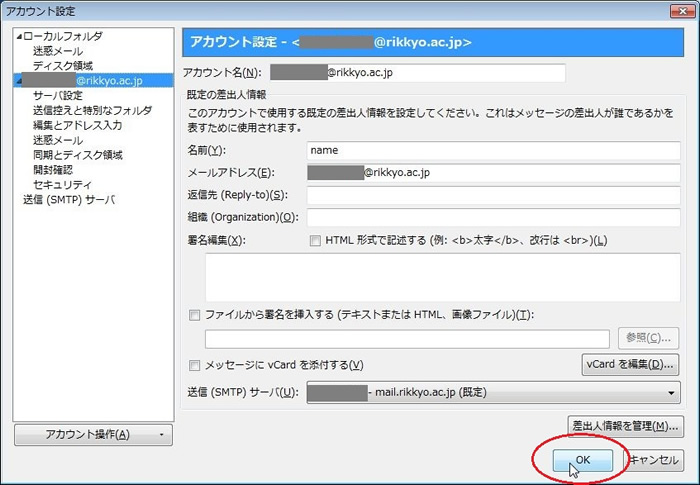The height and width of the screenshot is (485, 700).
Task: Click the アカウント名 input field
Action: [418, 73]
